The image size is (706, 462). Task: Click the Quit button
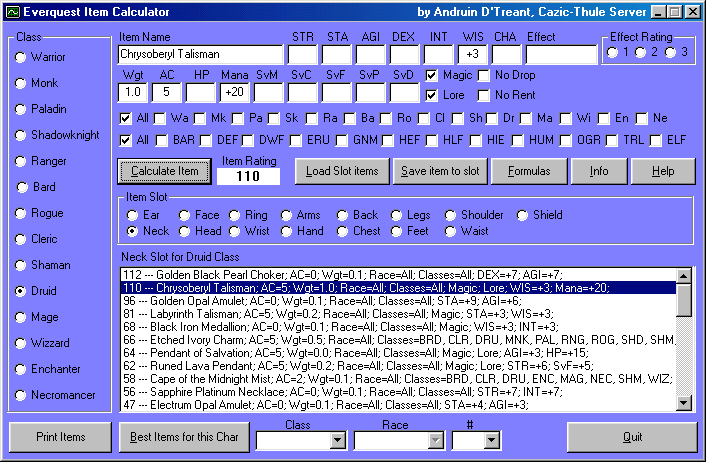(632, 437)
